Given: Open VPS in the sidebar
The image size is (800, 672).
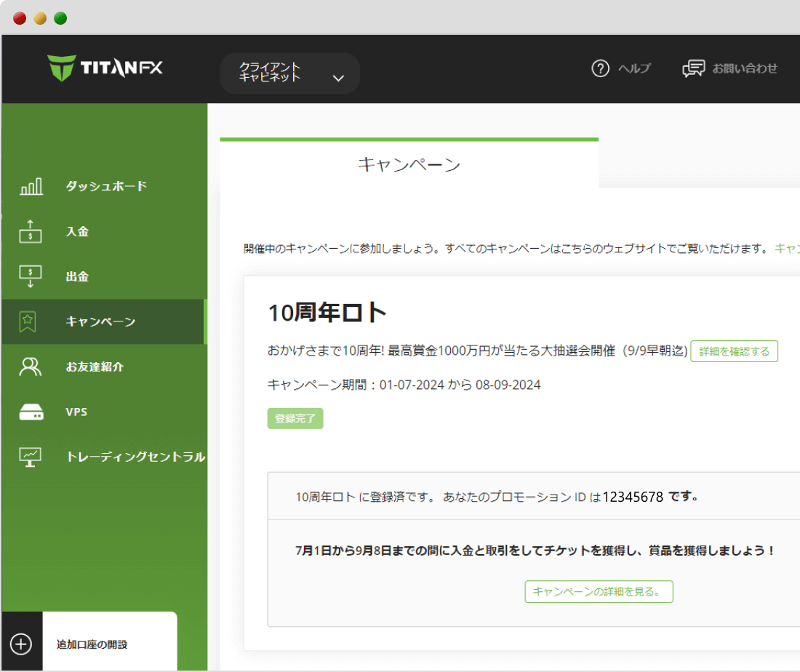Looking at the screenshot, I should tap(76, 412).
